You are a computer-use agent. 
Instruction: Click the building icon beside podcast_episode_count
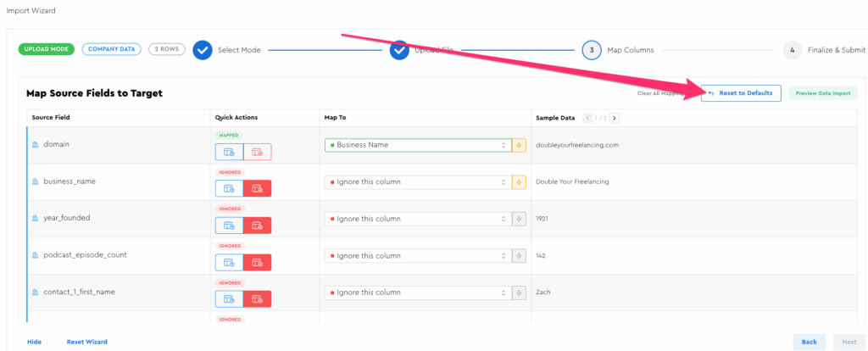tap(36, 255)
